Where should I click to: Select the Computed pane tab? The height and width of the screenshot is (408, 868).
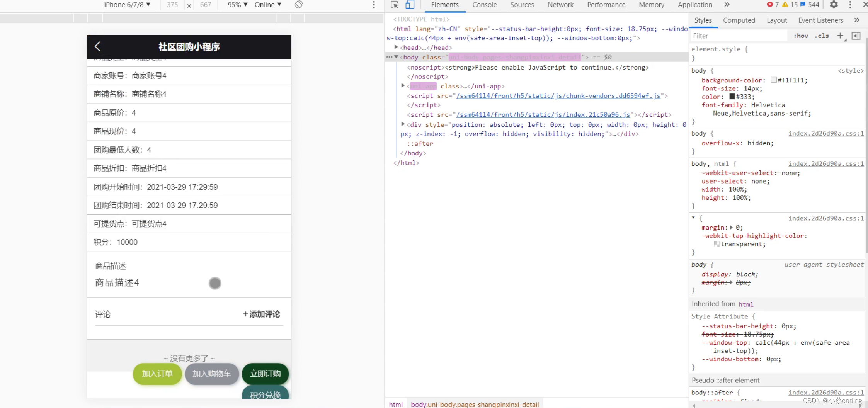pos(739,20)
